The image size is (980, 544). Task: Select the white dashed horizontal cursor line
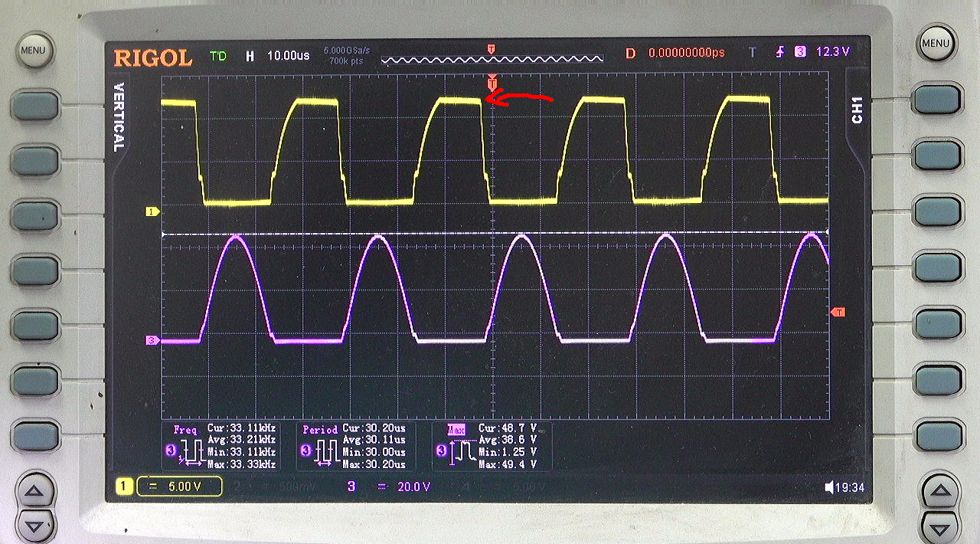click(x=495, y=233)
